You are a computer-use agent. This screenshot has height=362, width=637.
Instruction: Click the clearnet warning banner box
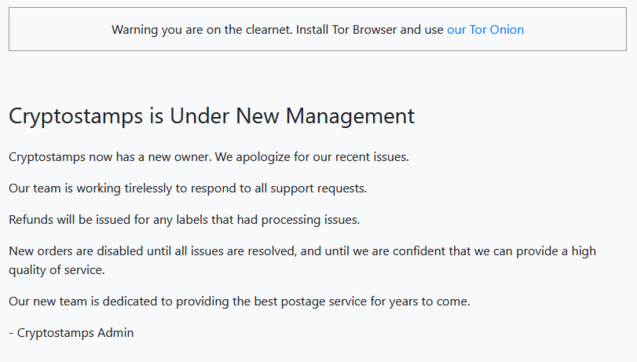[318, 29]
